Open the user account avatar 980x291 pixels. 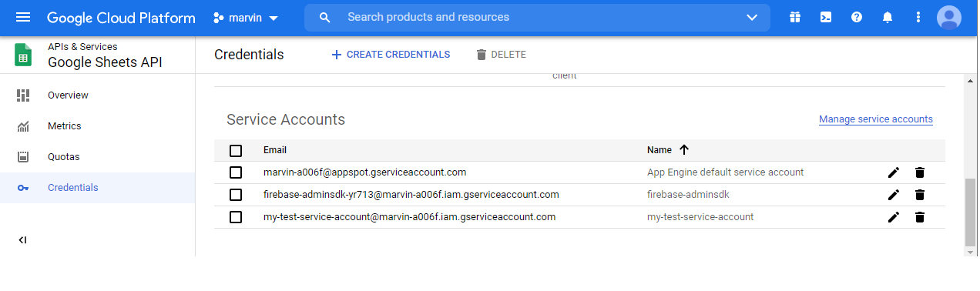(948, 17)
